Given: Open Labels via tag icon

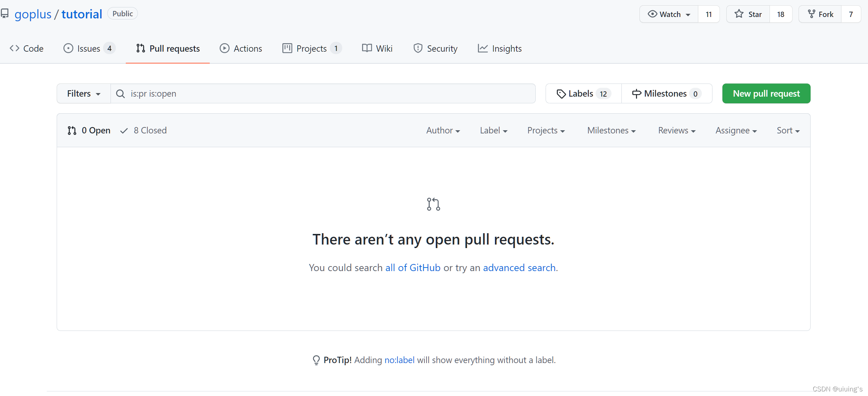Looking at the screenshot, I should click(561, 94).
